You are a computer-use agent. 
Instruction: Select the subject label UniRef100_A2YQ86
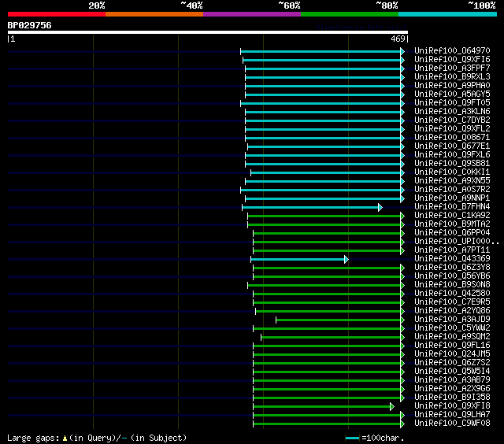pyautogui.click(x=452, y=311)
